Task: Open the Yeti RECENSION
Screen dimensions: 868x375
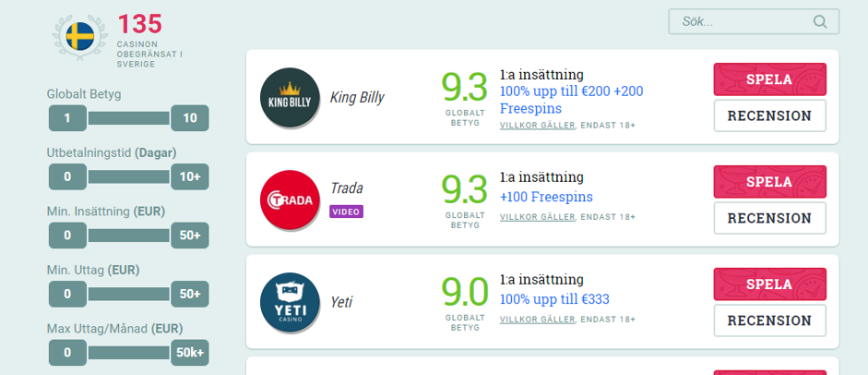Action: 769,321
